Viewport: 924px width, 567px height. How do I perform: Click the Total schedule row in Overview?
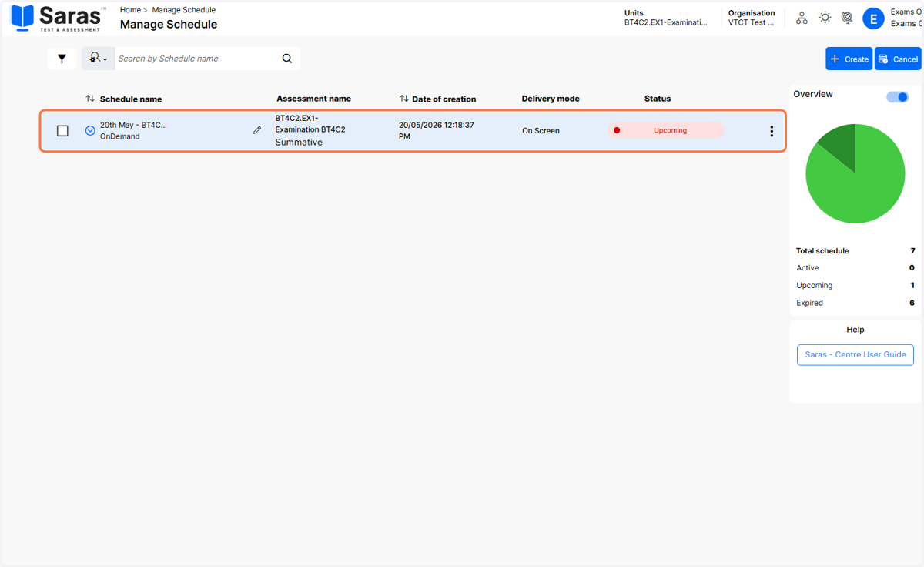(855, 250)
